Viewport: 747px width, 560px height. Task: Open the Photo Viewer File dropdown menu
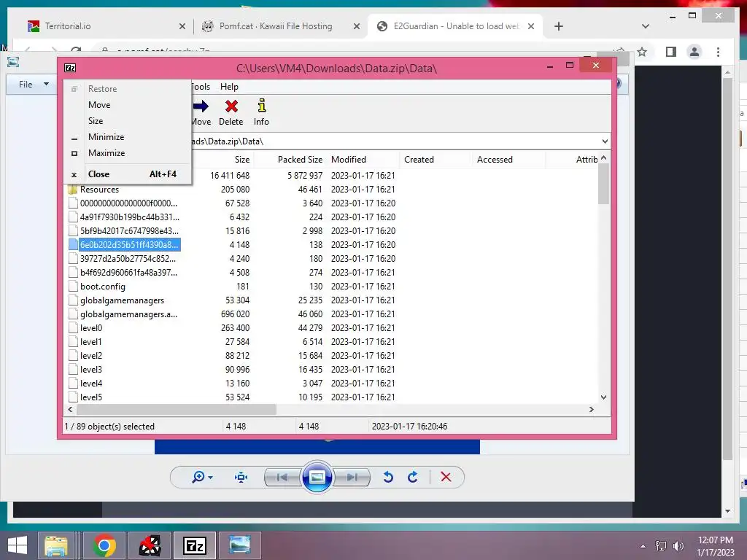pyautogui.click(x=34, y=85)
